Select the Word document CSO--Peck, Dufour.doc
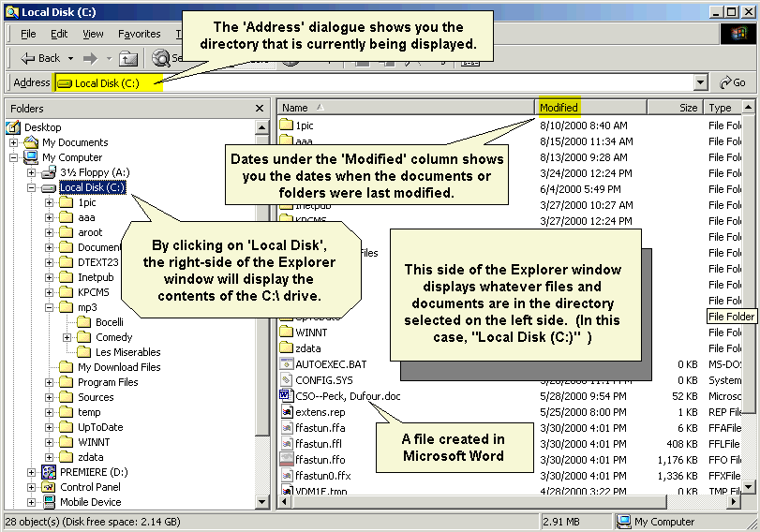 pos(348,396)
